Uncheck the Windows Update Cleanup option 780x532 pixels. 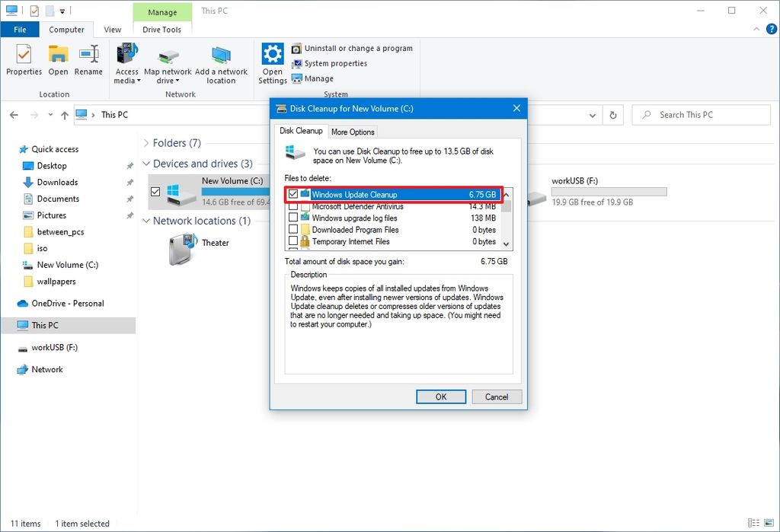(x=292, y=194)
